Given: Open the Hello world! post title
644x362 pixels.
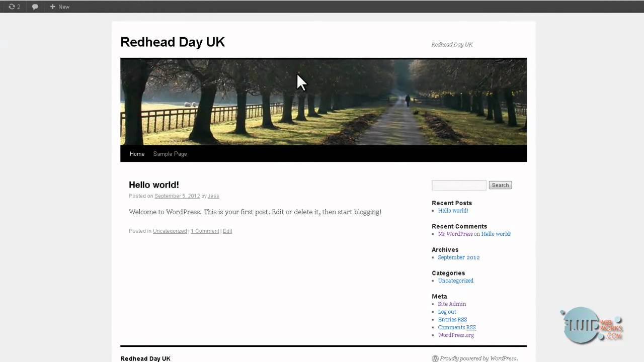Looking at the screenshot, I should 154,185.
